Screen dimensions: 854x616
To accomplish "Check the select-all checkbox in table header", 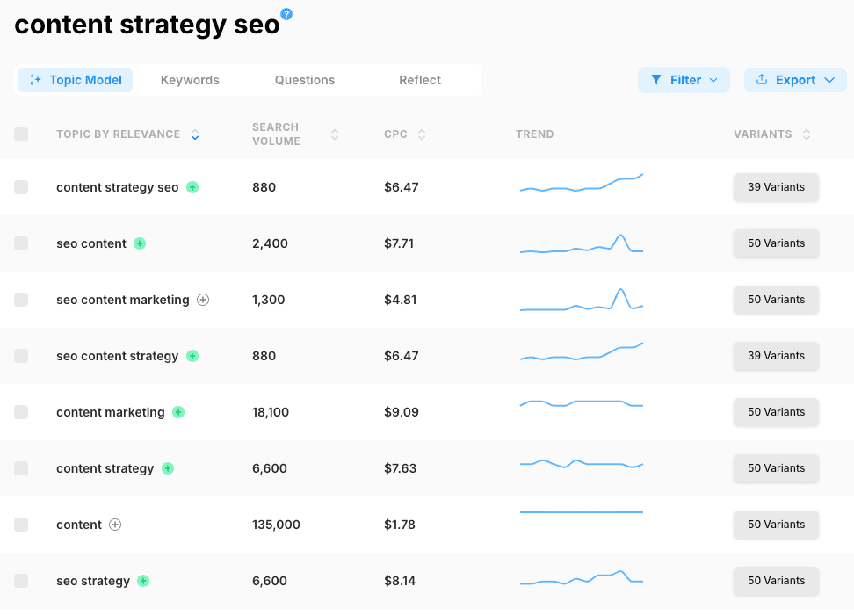I will pos(21,134).
